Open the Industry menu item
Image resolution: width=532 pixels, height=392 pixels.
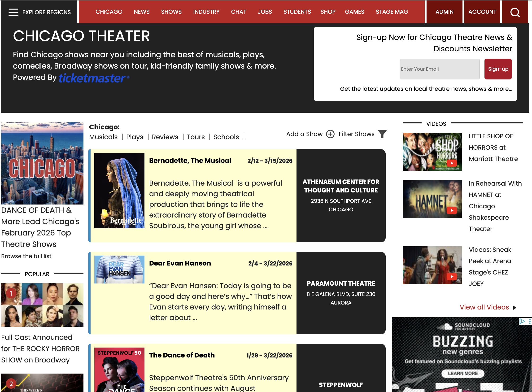tap(206, 12)
